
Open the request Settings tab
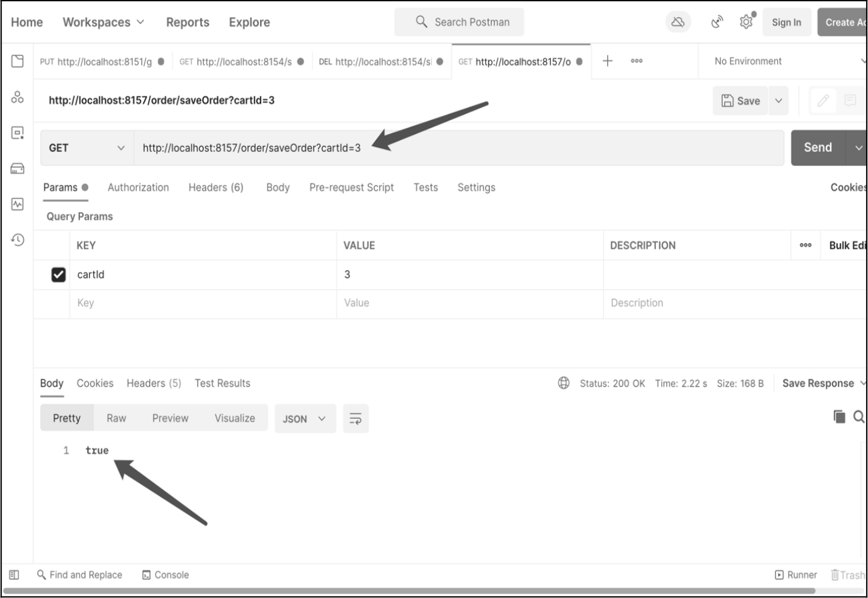[477, 187]
